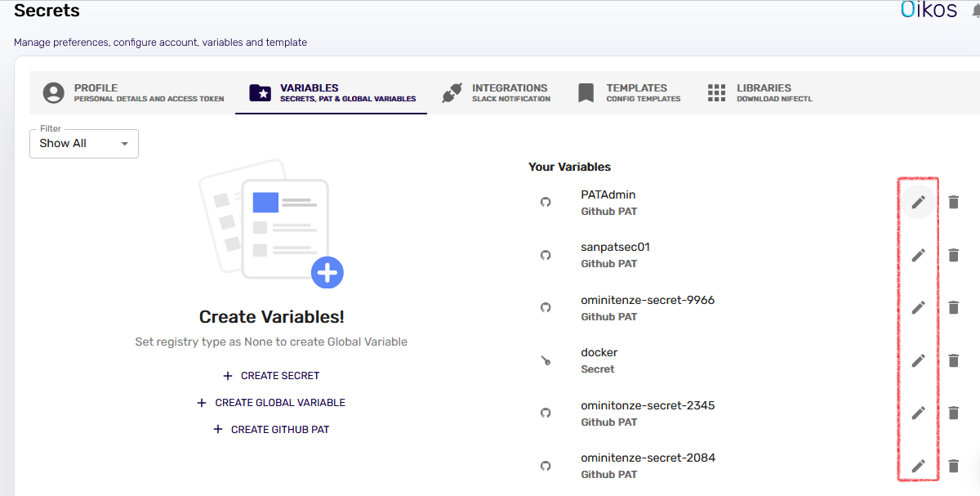The width and height of the screenshot is (980, 496).
Task: Edit the docker secret entry
Action: 918,360
